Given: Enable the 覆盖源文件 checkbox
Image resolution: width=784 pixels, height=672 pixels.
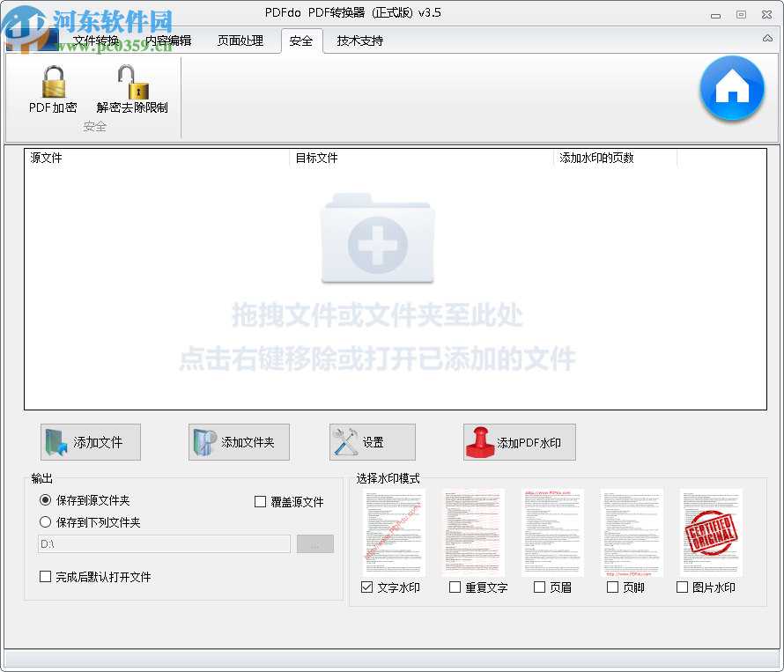Looking at the screenshot, I should coord(260,501).
